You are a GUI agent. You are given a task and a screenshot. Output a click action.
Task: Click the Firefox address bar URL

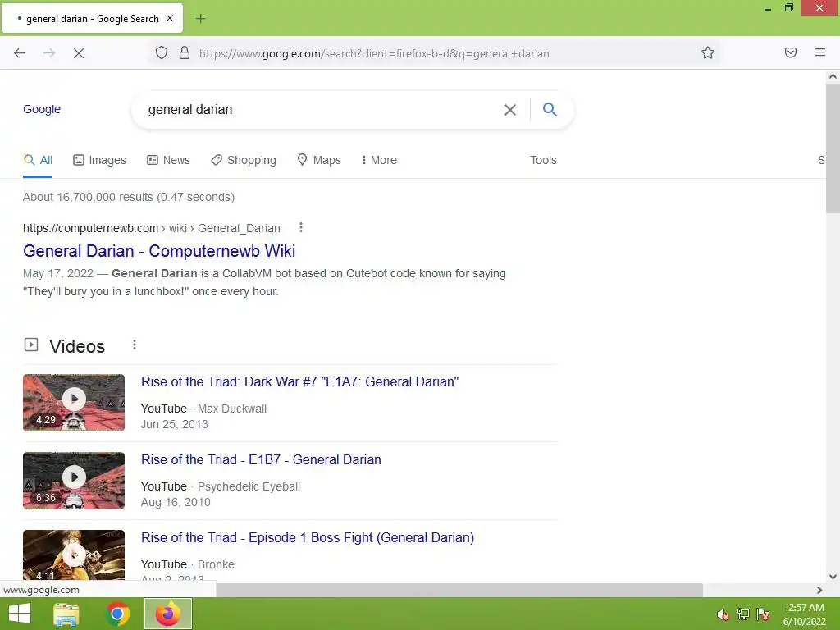[x=374, y=53]
